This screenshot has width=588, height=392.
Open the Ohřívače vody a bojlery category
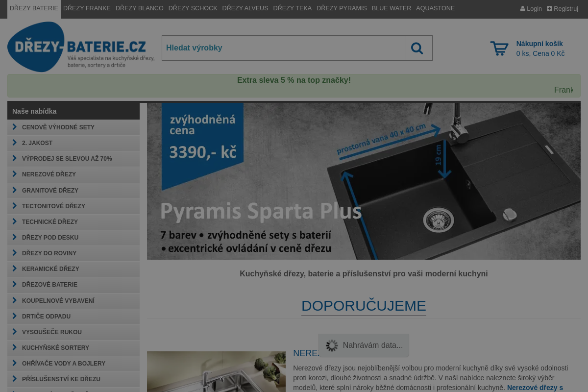73,363
